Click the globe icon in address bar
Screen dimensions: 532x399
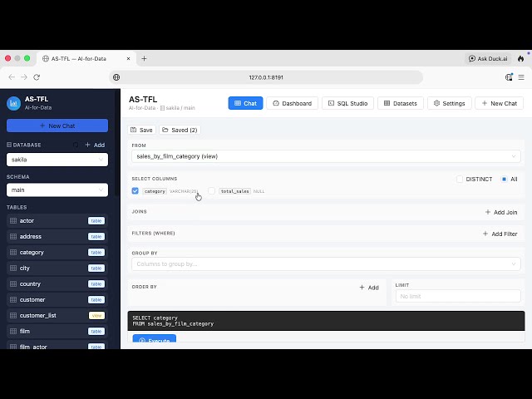click(116, 77)
